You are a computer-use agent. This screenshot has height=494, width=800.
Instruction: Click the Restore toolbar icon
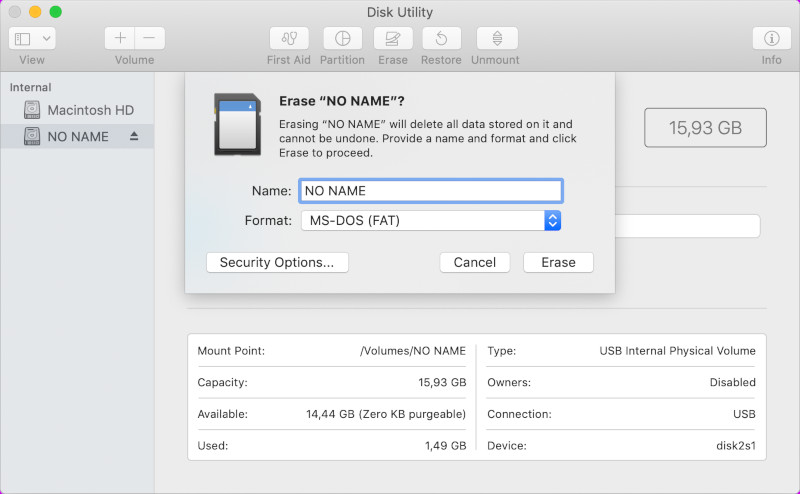coord(441,39)
